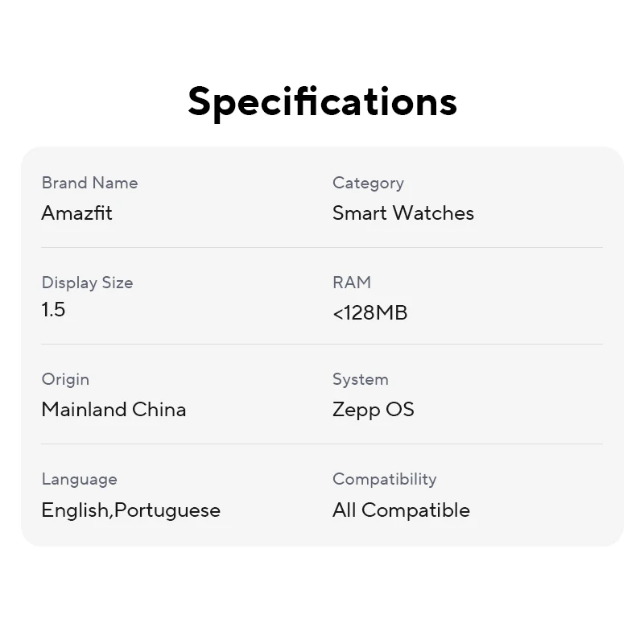The image size is (644, 644).
Task: Click the Compatibility label
Action: click(385, 479)
